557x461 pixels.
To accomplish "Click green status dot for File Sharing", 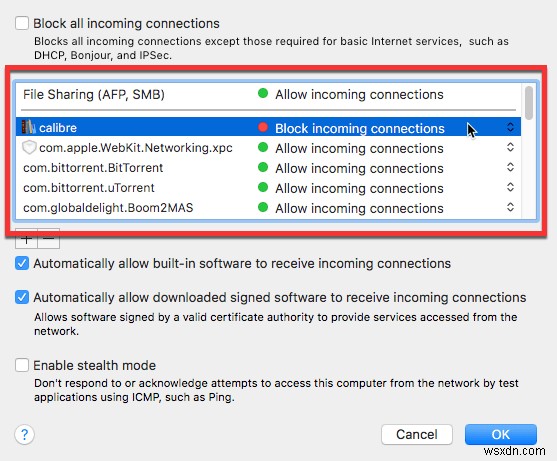I will (x=263, y=93).
